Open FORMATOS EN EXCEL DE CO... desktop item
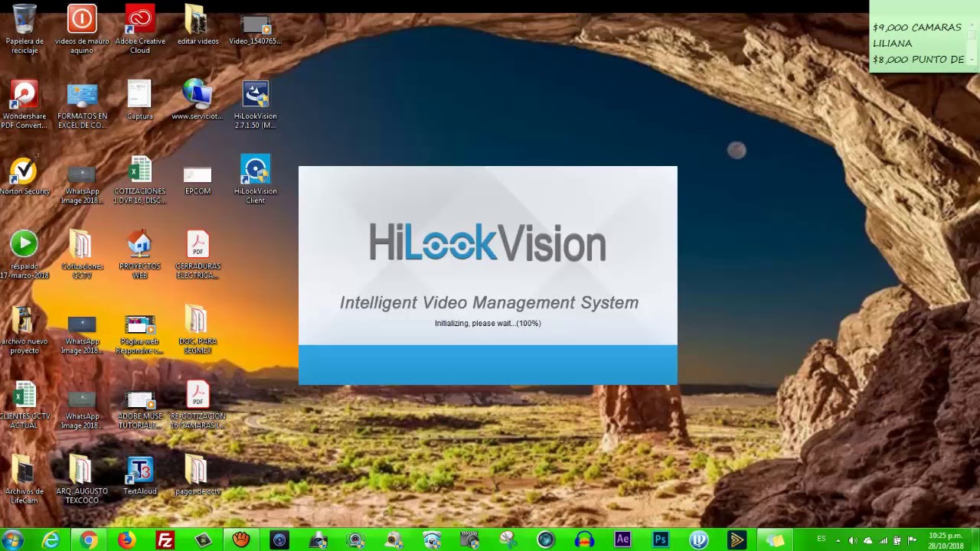Image resolution: width=980 pixels, height=551 pixels. (x=82, y=104)
